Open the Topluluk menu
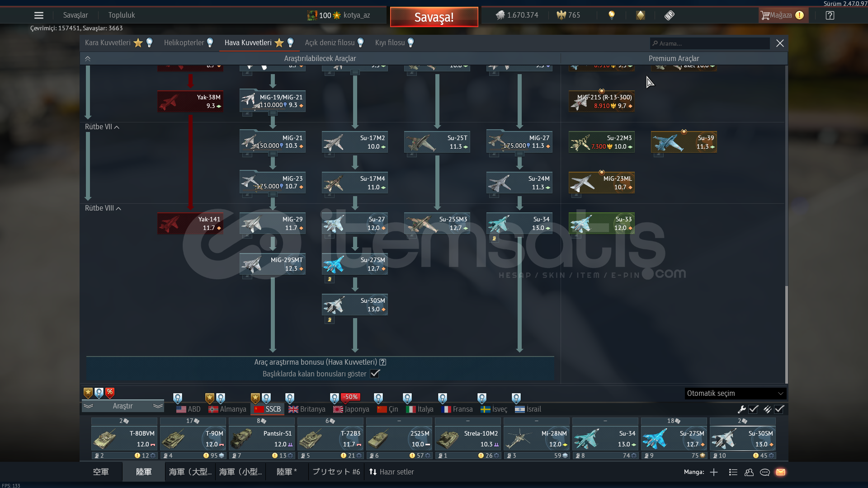 click(122, 15)
